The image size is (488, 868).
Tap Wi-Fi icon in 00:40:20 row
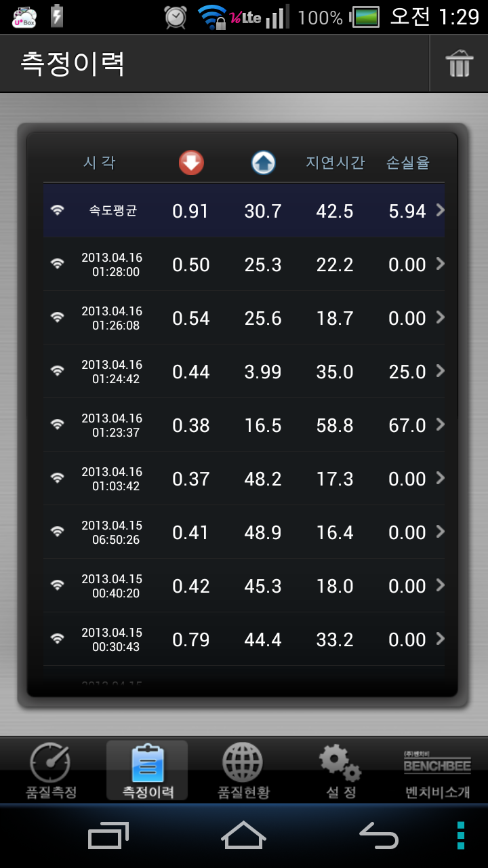coord(58,585)
